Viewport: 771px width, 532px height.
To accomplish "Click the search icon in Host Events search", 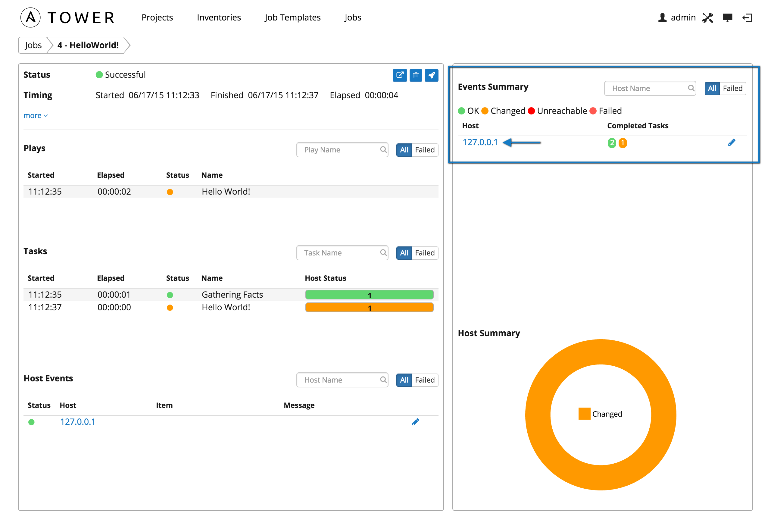I will pos(383,379).
